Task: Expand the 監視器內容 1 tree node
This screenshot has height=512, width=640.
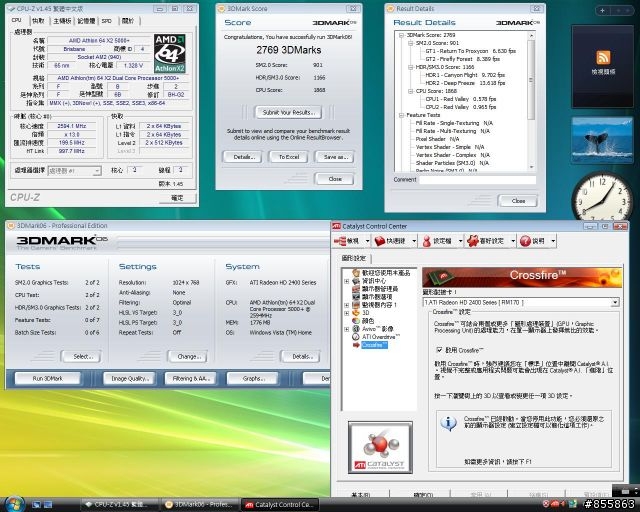Action: [x=347, y=305]
